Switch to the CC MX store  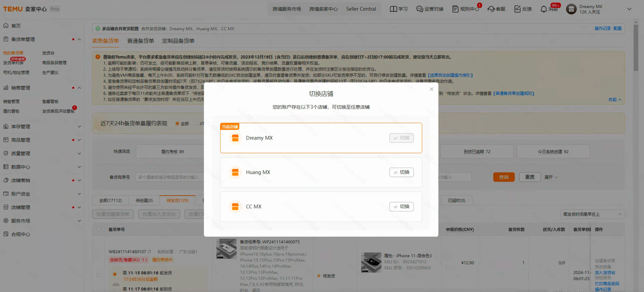tap(401, 206)
